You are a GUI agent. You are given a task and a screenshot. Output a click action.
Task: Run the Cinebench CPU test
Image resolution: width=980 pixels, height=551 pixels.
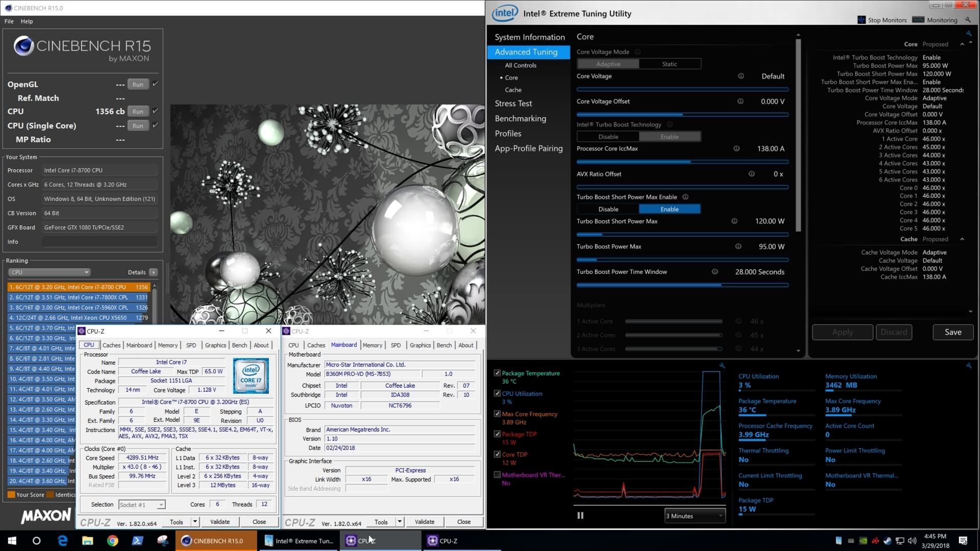pos(138,111)
